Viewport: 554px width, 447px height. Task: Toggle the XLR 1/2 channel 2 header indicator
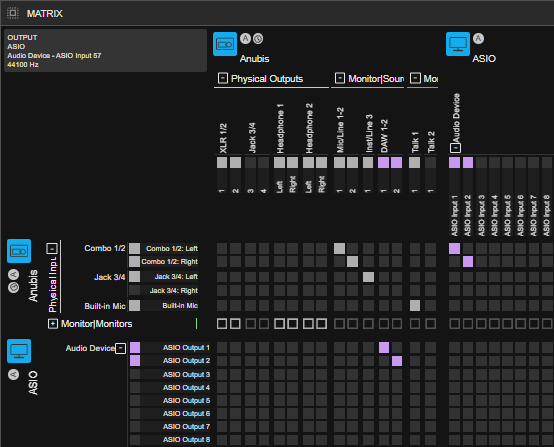(x=235, y=163)
